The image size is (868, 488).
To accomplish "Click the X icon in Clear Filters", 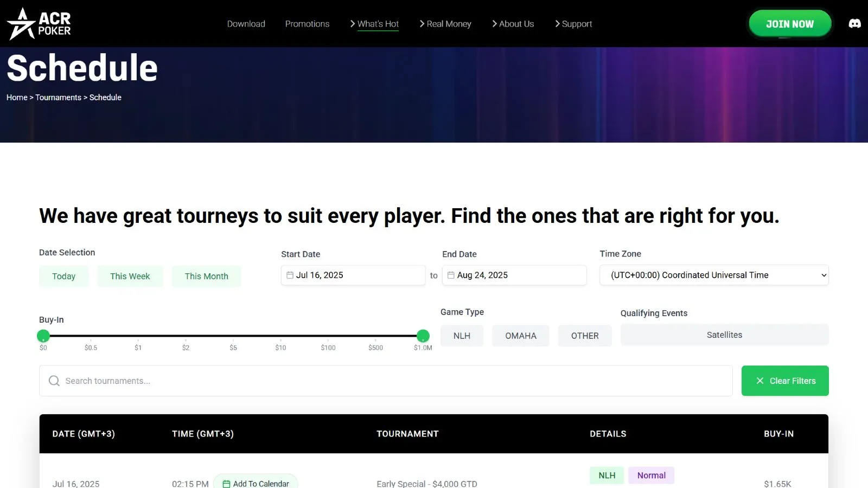I will point(760,381).
